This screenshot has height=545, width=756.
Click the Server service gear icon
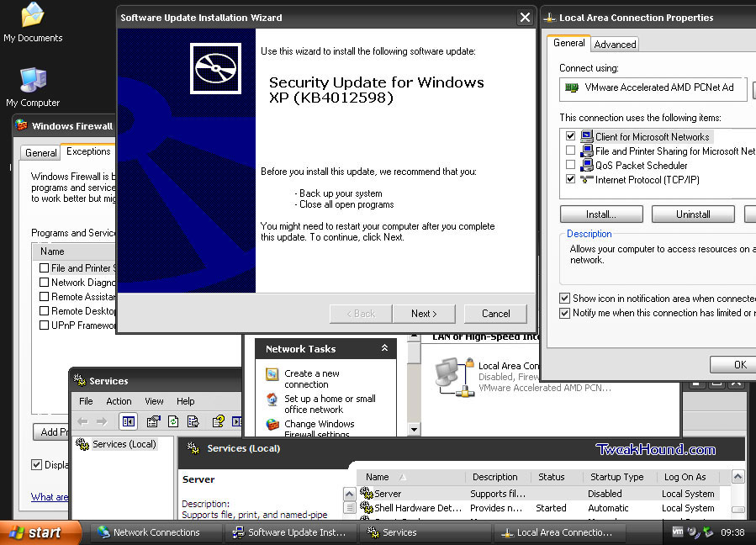(x=367, y=494)
